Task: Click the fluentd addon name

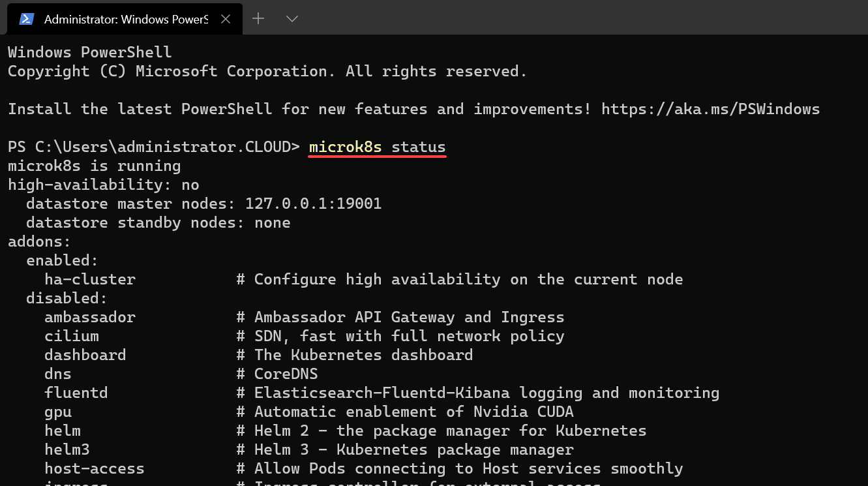Action: click(76, 393)
